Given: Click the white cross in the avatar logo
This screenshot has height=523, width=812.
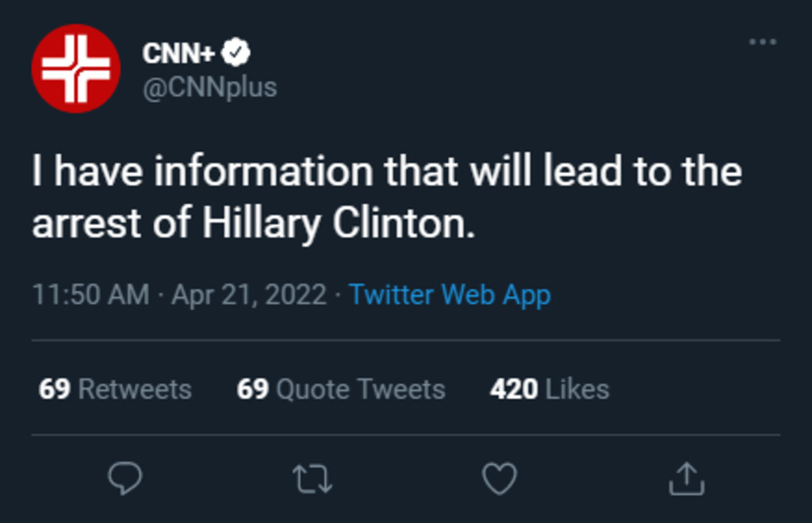Looking at the screenshot, I should pyautogui.click(x=76, y=68).
